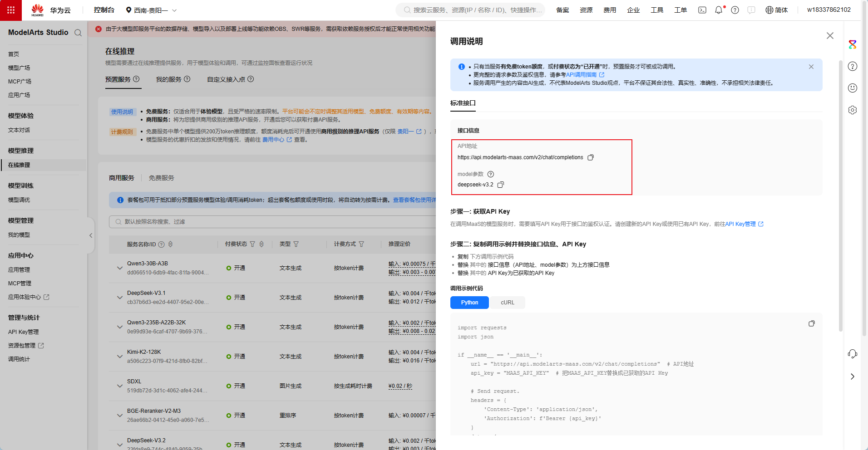Expand the BGE-Reranker-V2-M3 row
This screenshot has height=450, width=868.
pyautogui.click(x=120, y=416)
